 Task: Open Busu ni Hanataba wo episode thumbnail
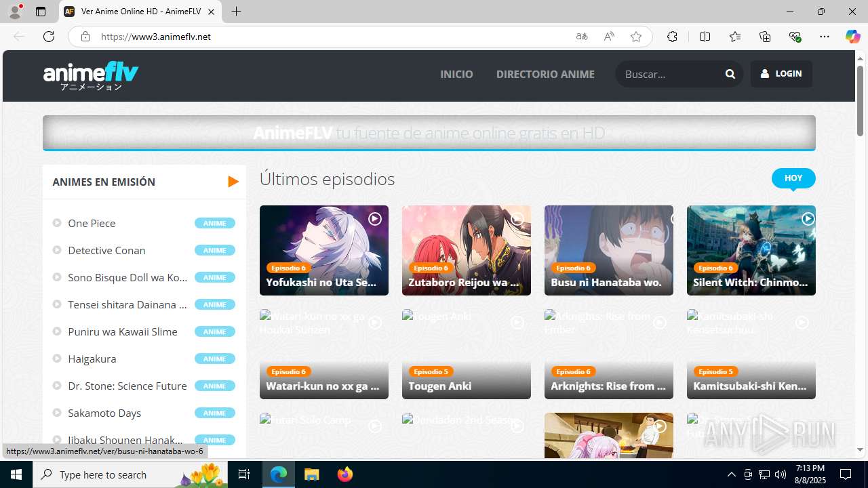point(609,250)
